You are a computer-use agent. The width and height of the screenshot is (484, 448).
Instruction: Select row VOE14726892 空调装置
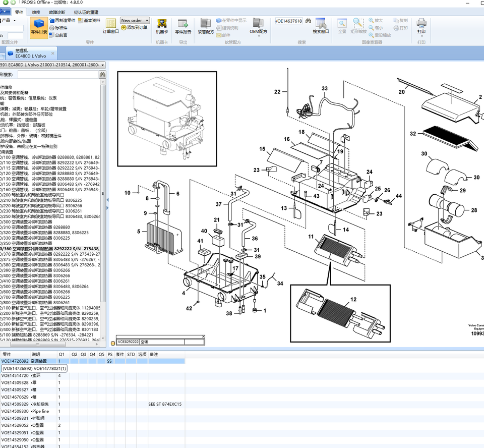[x=93, y=361]
